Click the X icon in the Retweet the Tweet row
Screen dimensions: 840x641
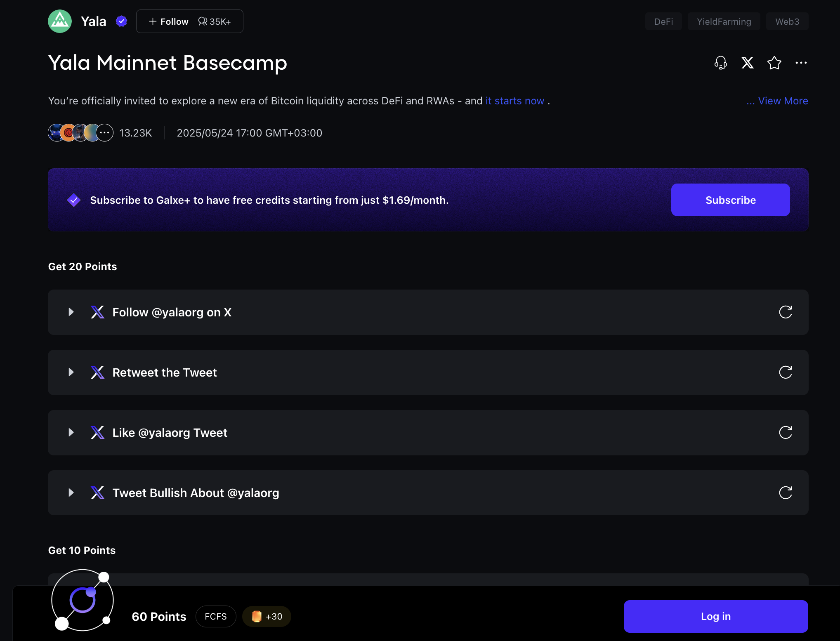pyautogui.click(x=97, y=372)
